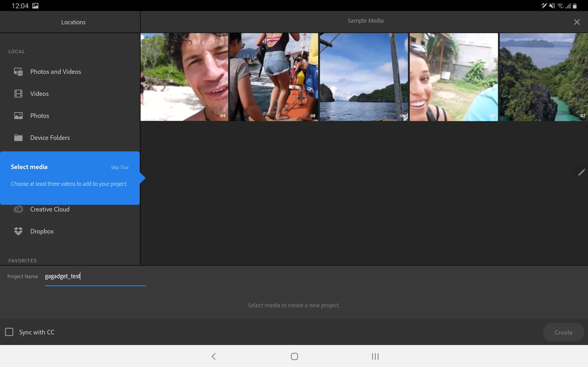The image size is (588, 367).
Task: Open Android recent apps button
Action: (375, 356)
